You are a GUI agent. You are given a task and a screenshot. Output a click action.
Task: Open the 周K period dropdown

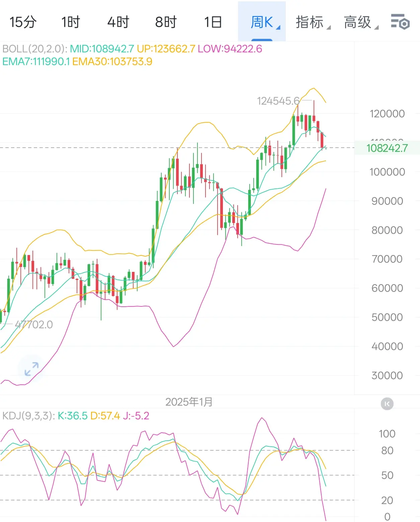[x=262, y=21]
